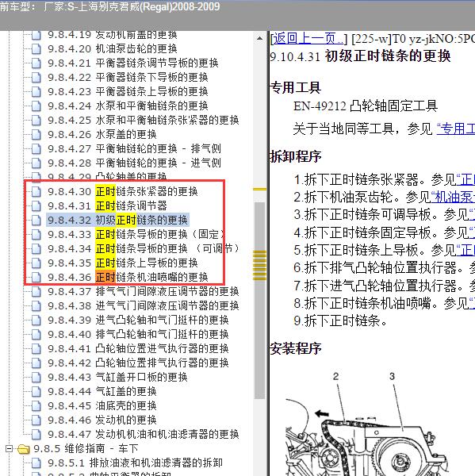Open 9.8.4.33 正时链条导板的更换（固定）
The height and width of the screenshot is (476, 475).
136,234
